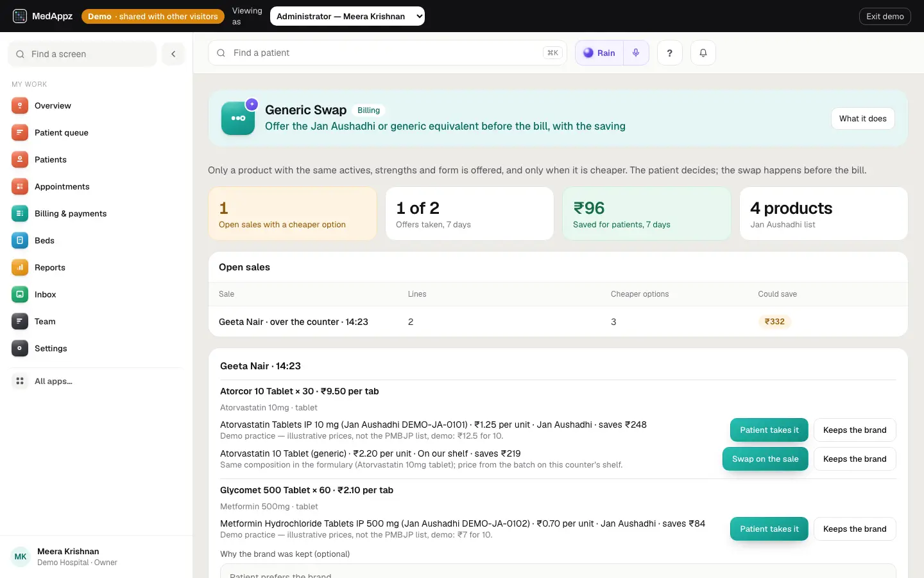Click the 1 of 2 offers taken card
This screenshot has width=924, height=578.
tap(470, 214)
